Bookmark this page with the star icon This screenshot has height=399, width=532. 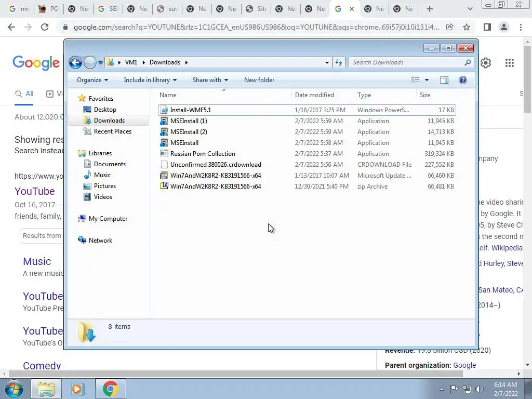(x=467, y=27)
